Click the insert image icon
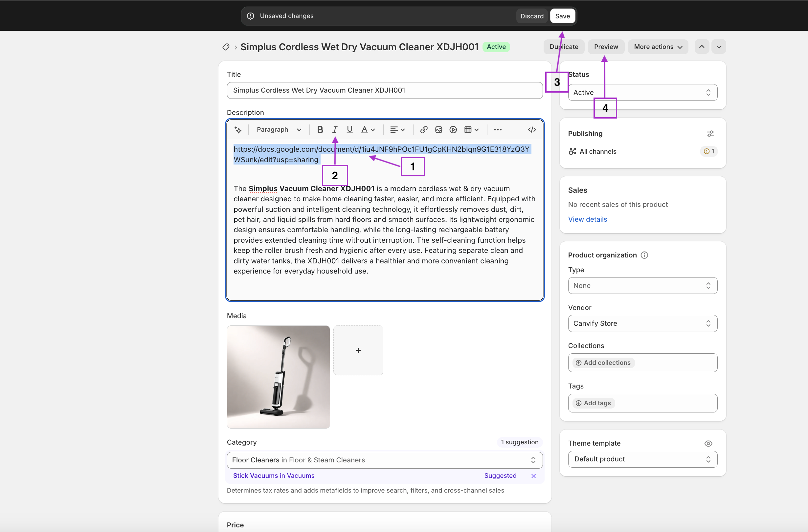The width and height of the screenshot is (808, 532). coord(438,130)
